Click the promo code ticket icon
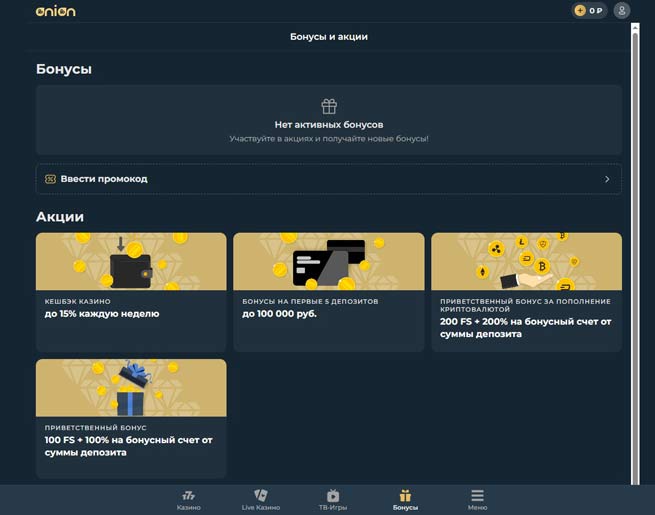The width and height of the screenshot is (655, 515). tap(50, 179)
